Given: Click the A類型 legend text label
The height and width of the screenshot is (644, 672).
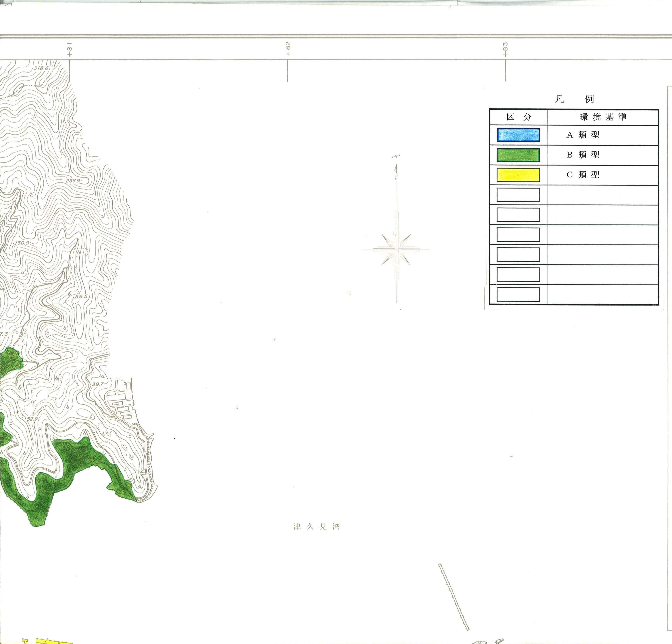Looking at the screenshot, I should (x=582, y=135).
